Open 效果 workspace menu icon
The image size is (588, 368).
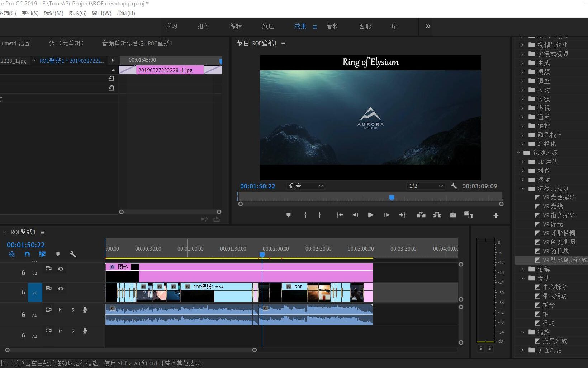tap(315, 27)
